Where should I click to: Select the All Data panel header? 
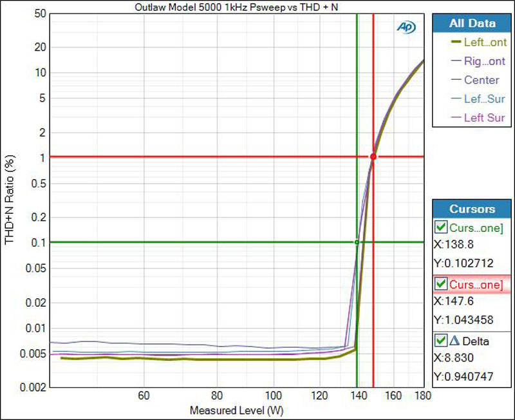click(472, 23)
